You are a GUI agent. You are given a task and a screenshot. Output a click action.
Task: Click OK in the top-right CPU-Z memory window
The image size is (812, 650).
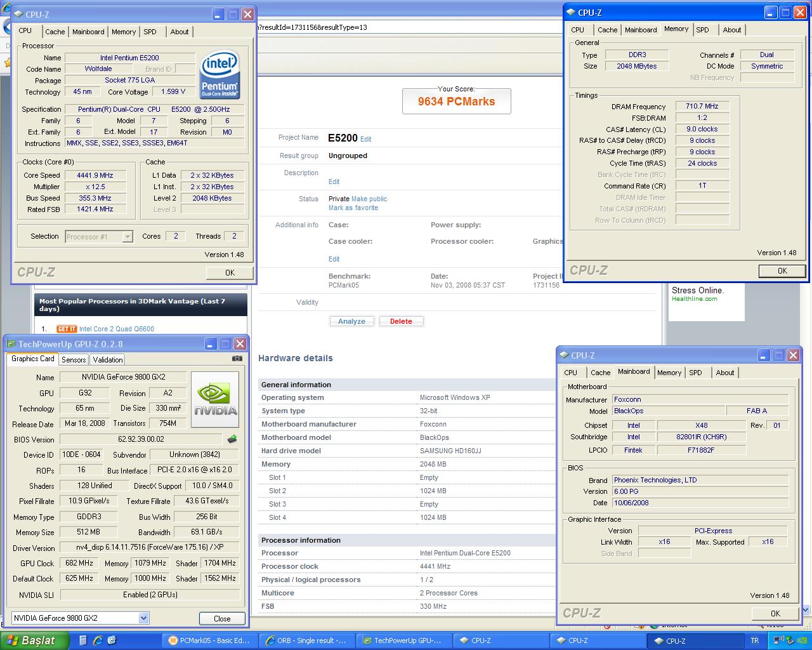(x=782, y=270)
